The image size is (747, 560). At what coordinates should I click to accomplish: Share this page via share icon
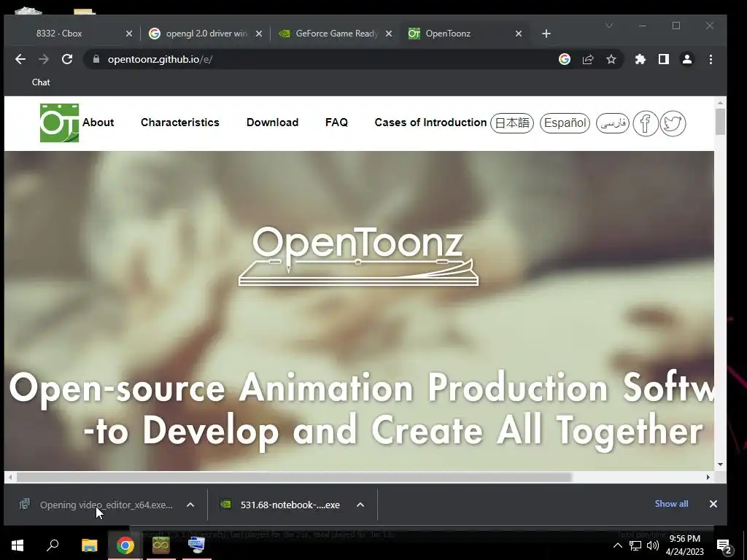[588, 59]
